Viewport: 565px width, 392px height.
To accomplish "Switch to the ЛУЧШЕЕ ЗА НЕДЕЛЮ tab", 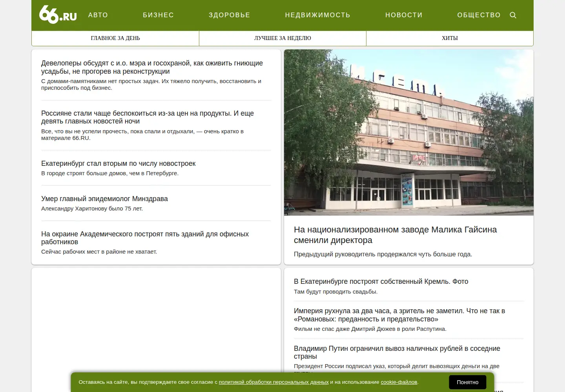I will pos(282,38).
